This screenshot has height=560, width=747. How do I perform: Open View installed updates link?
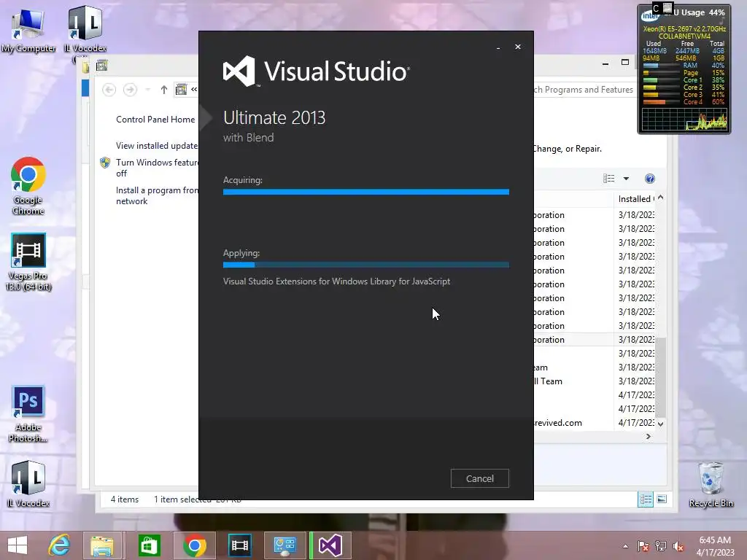(157, 146)
